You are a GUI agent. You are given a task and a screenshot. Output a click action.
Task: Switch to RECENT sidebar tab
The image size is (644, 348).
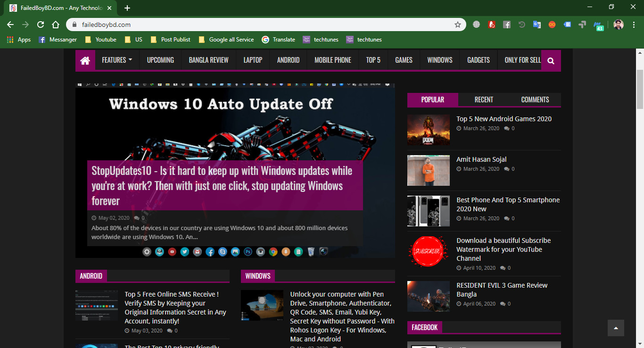click(484, 99)
